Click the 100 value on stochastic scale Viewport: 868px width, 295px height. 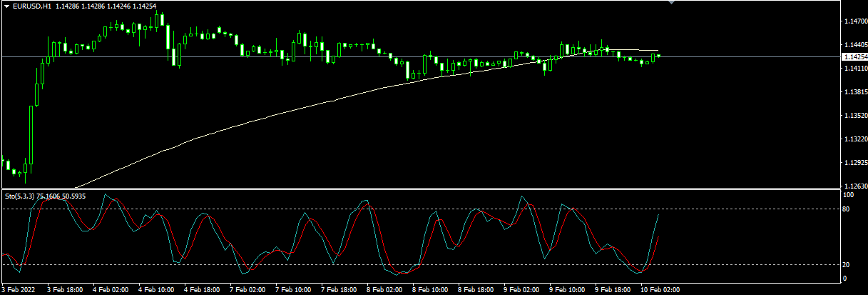pos(849,195)
